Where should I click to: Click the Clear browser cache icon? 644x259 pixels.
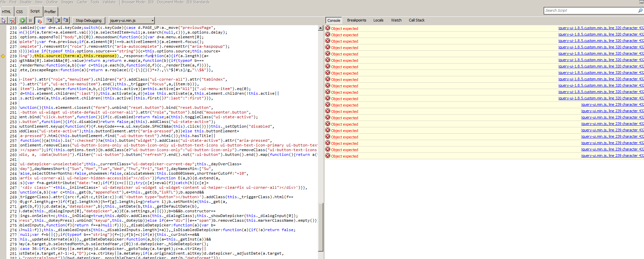click(12, 20)
